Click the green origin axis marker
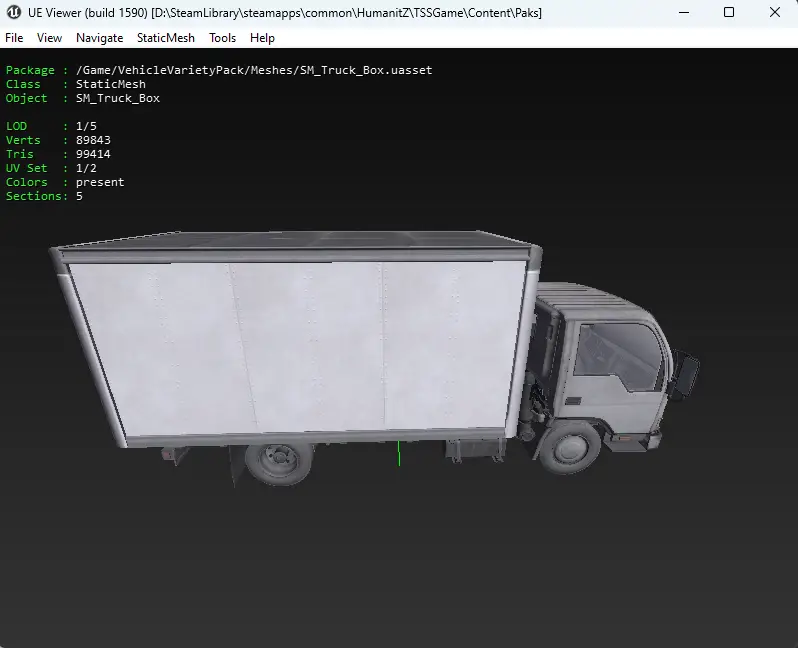This screenshot has width=798, height=648. tap(400, 453)
